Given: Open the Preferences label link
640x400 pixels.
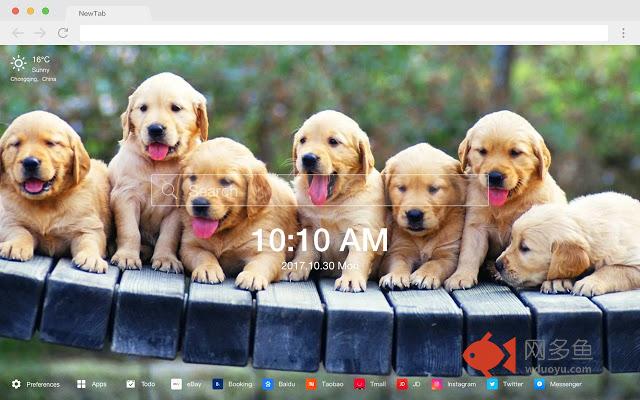Looking at the screenshot, I should click(x=43, y=384).
